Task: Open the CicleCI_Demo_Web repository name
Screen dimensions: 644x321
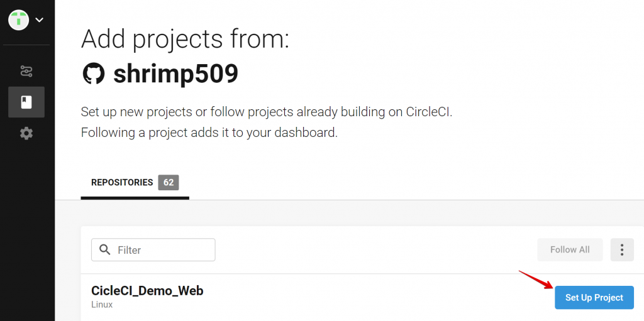Action: (147, 291)
